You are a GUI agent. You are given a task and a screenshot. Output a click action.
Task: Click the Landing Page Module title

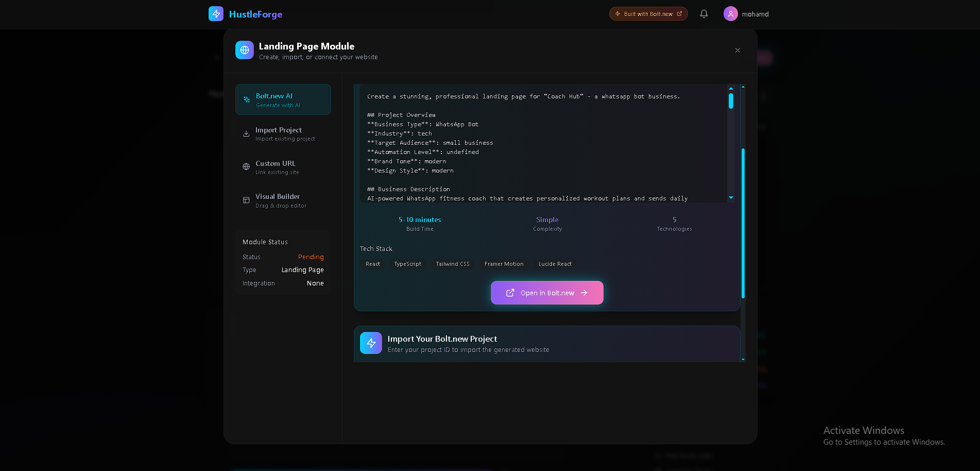[x=307, y=46]
